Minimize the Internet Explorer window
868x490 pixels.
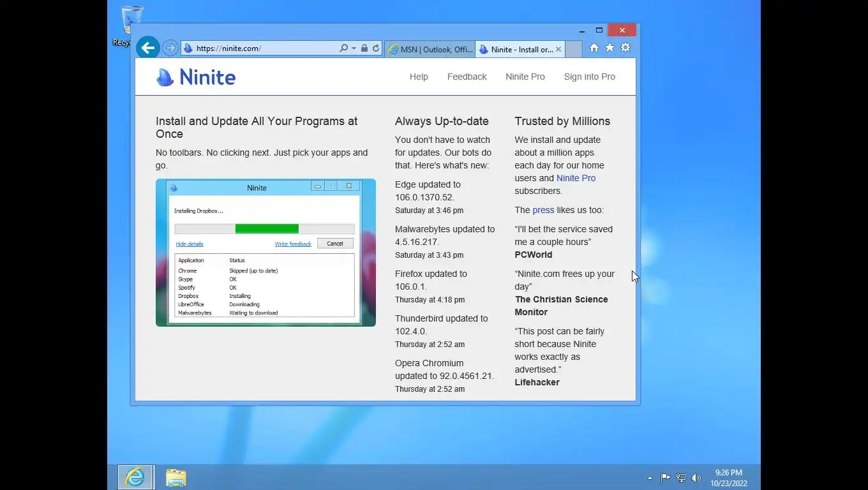[x=582, y=30]
